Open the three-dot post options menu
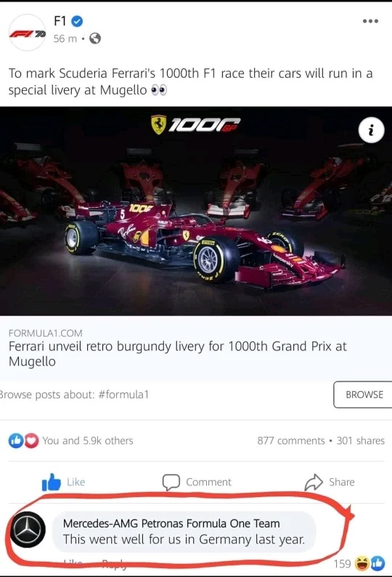The width and height of the screenshot is (392, 577). click(370, 21)
